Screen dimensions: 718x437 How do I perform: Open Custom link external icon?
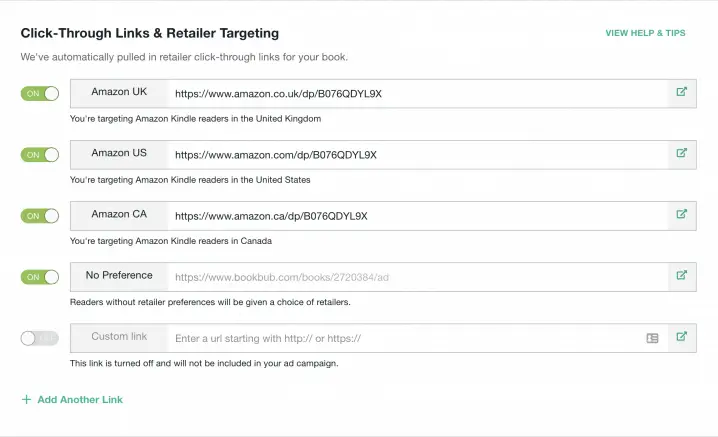[x=681, y=337]
